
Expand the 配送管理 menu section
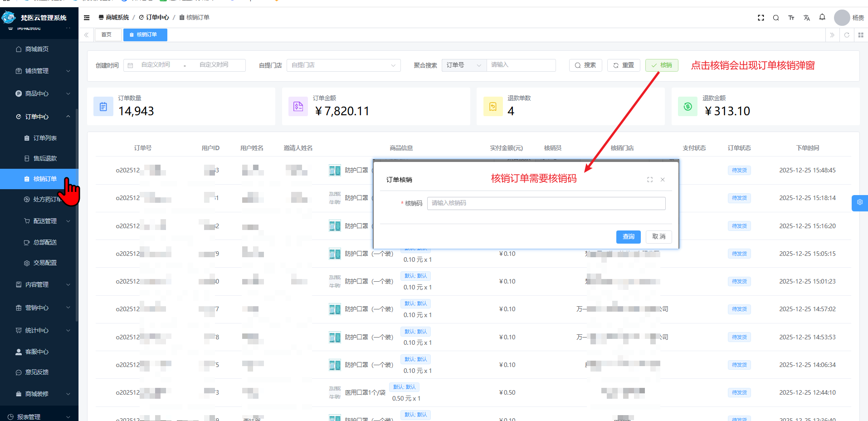coord(39,221)
